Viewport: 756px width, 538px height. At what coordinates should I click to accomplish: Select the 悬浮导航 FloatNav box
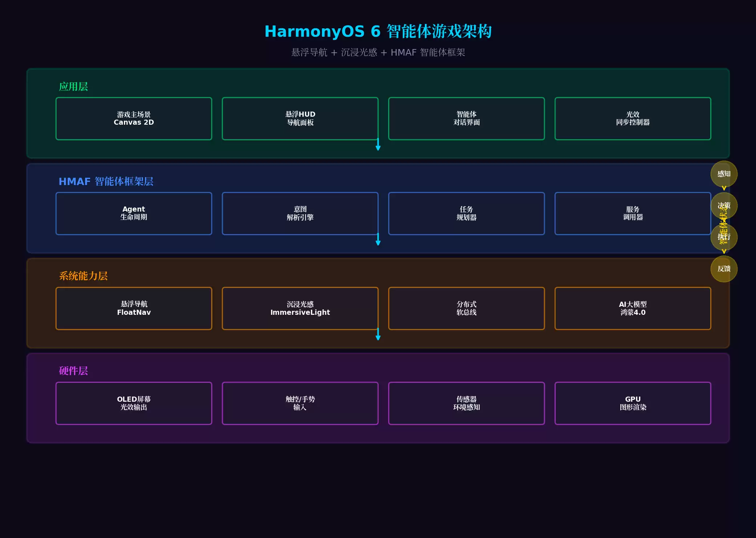134,308
